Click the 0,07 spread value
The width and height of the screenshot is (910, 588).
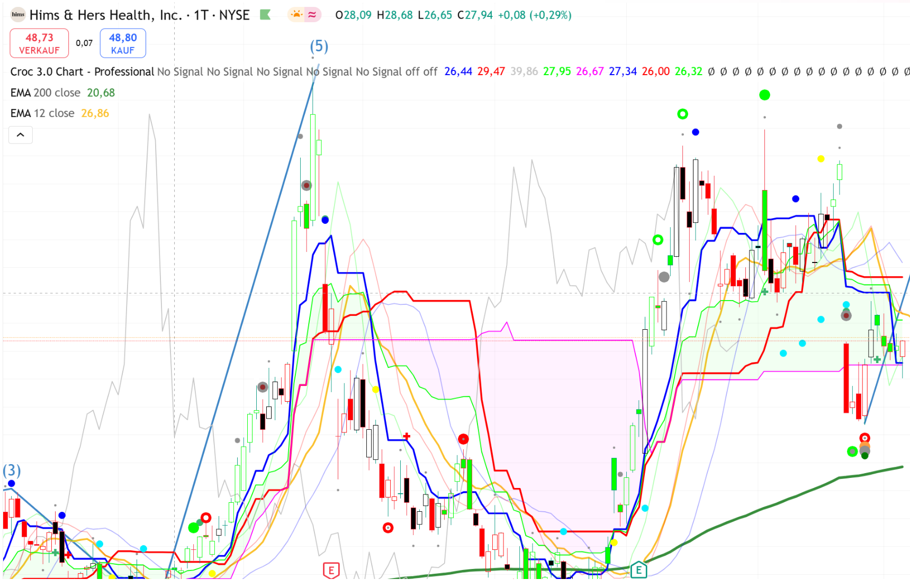point(84,43)
